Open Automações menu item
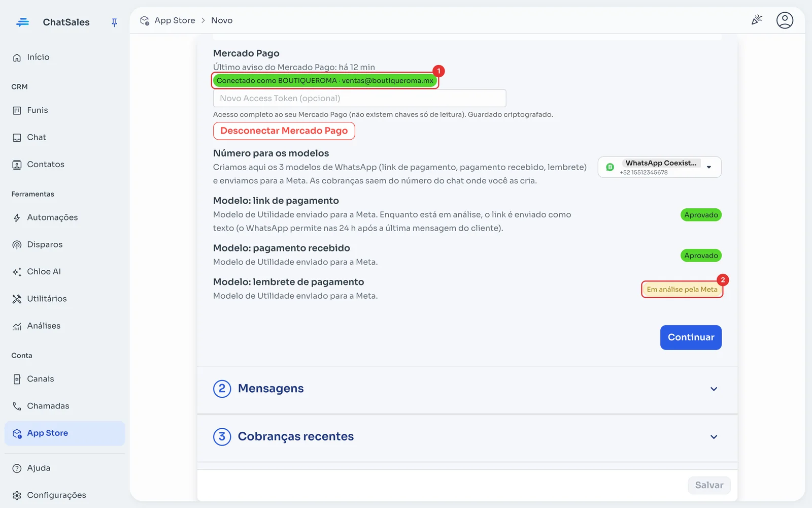This screenshot has width=812, height=508. [x=64, y=218]
